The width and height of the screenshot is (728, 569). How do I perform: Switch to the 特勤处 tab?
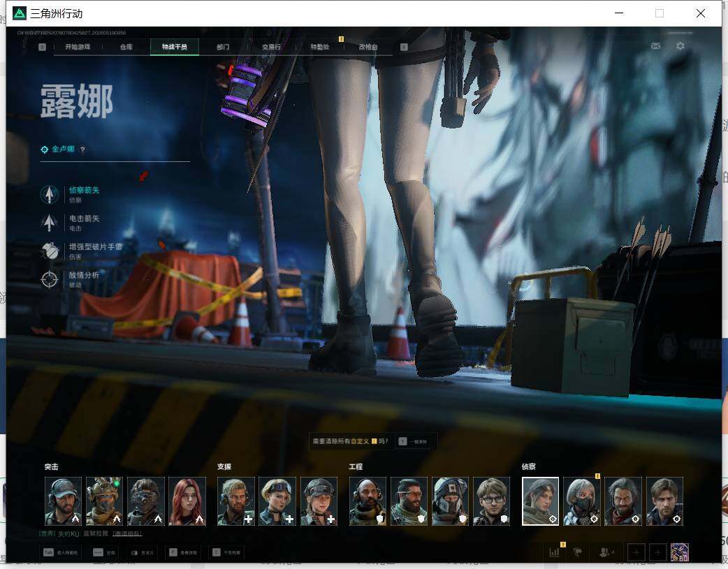pyautogui.click(x=320, y=47)
